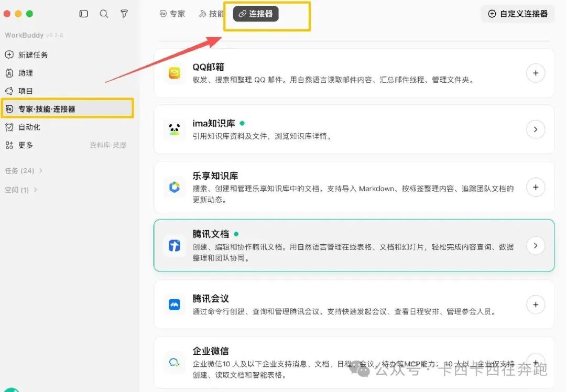Click the ima知识库 description text
The height and width of the screenshot is (392, 566).
(x=262, y=136)
